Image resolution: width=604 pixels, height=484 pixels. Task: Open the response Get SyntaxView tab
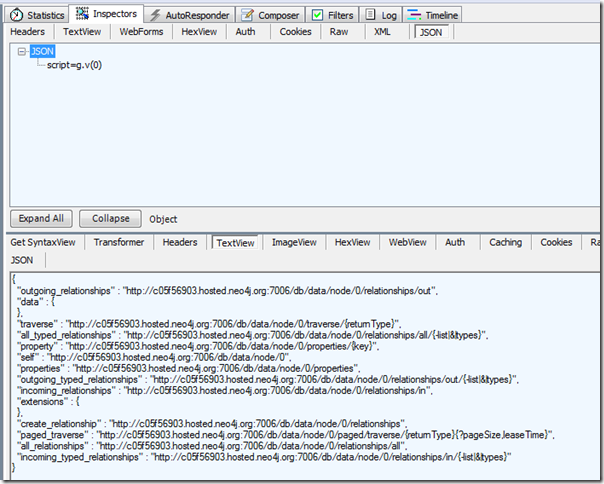coord(43,242)
